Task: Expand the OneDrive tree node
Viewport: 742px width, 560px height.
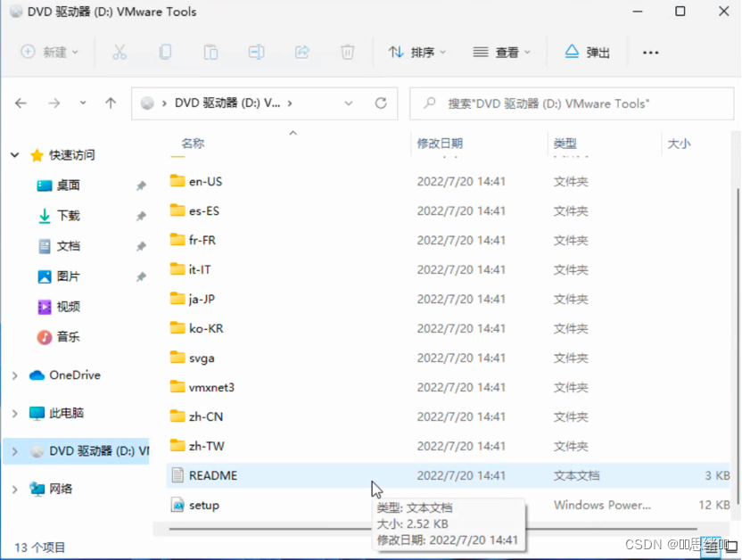Action: click(x=14, y=375)
